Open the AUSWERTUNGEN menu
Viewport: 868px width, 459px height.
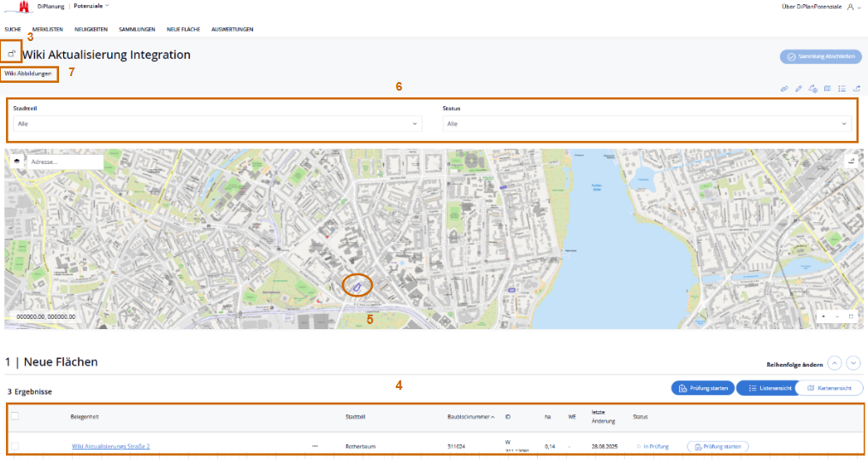[232, 29]
